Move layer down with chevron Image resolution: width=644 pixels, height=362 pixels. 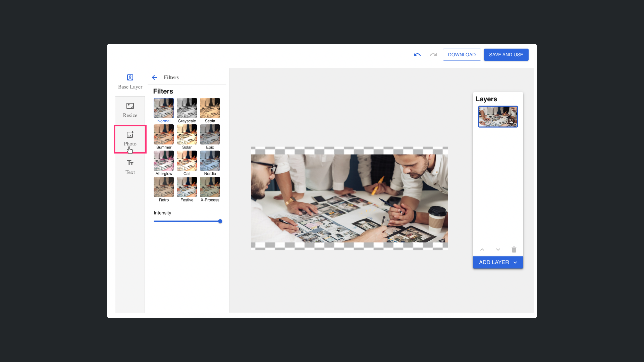498,249
